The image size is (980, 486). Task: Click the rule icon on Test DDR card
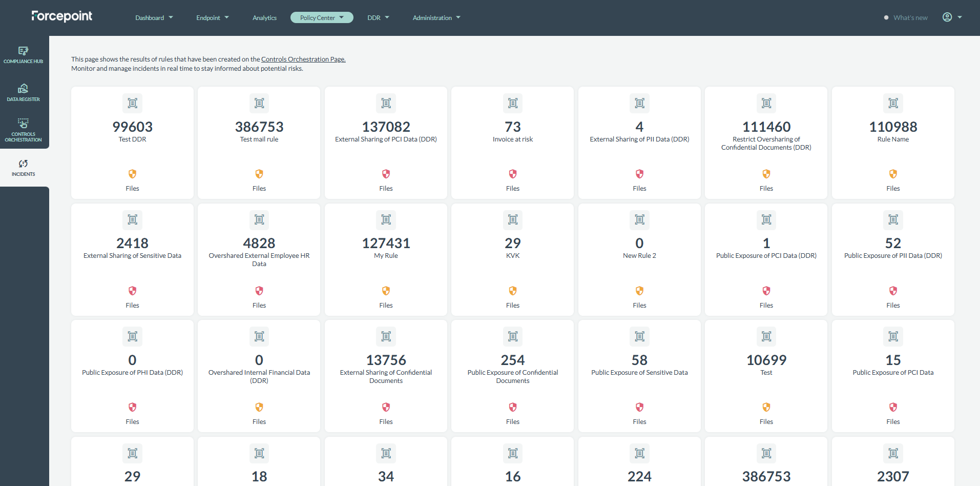coord(133,103)
